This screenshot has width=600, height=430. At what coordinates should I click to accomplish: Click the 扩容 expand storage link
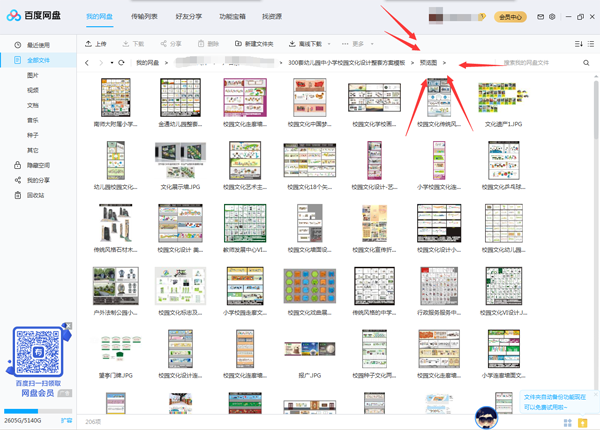click(67, 420)
